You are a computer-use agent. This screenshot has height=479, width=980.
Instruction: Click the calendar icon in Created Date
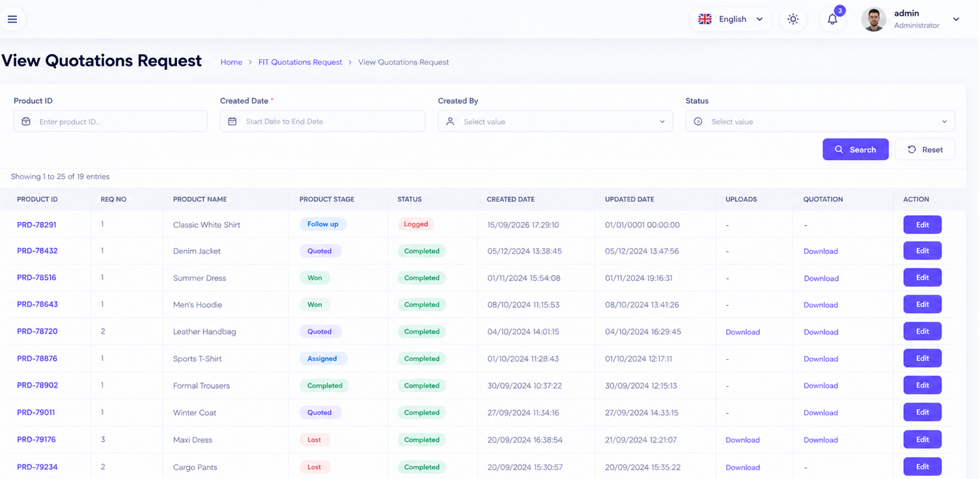point(232,122)
